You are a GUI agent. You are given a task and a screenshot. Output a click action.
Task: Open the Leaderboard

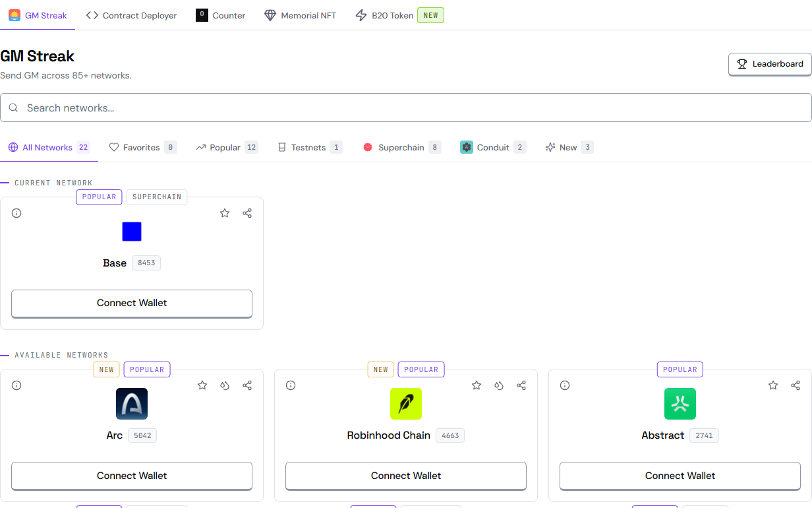click(770, 64)
